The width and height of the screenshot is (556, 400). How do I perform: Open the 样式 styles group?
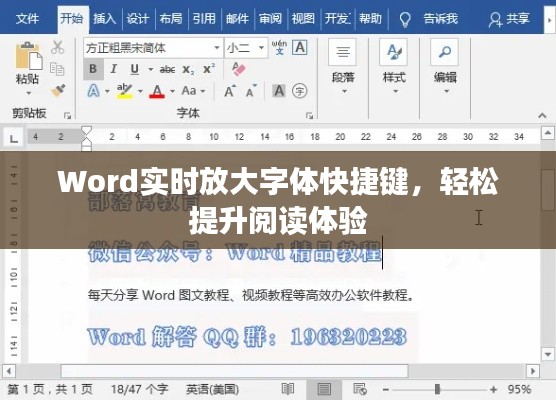(394, 67)
